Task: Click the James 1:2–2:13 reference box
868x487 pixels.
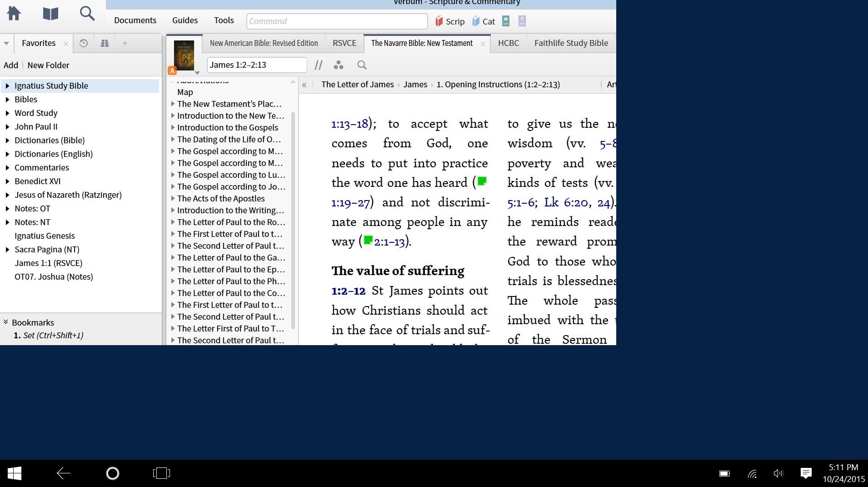Action: pyautogui.click(x=257, y=65)
